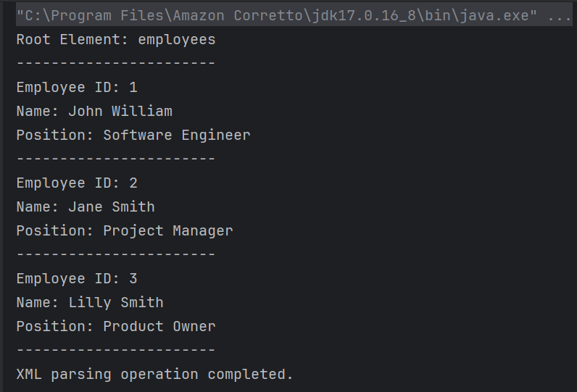Click the 'Name: Lilly Smith' line
The width and height of the screenshot is (577, 392).
[x=90, y=303]
